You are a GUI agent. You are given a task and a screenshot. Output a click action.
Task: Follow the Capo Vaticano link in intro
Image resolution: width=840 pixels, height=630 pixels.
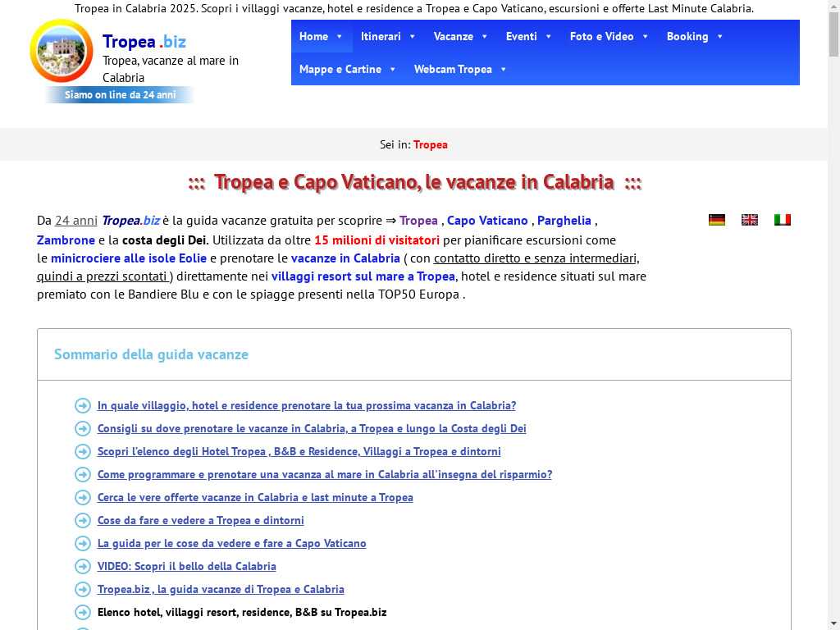pyautogui.click(x=487, y=221)
